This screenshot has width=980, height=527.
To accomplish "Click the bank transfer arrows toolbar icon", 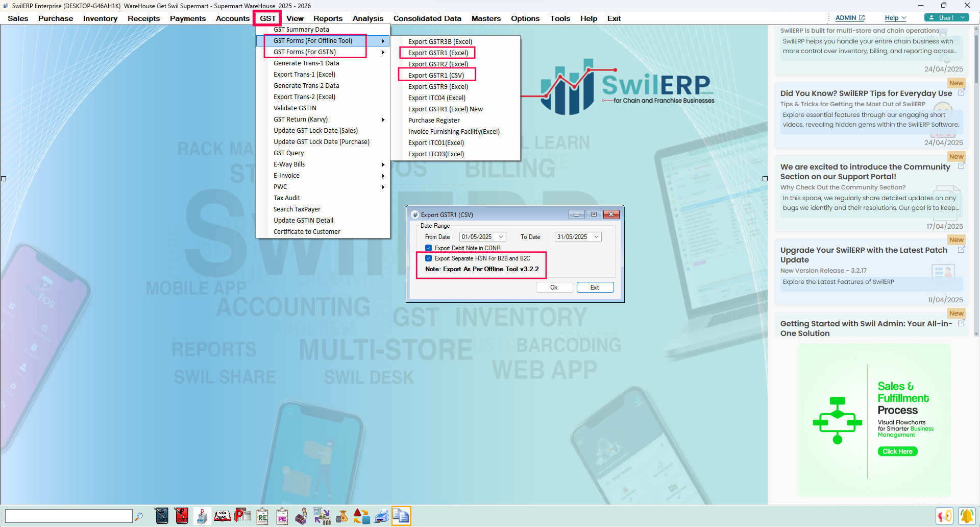I will point(322,516).
